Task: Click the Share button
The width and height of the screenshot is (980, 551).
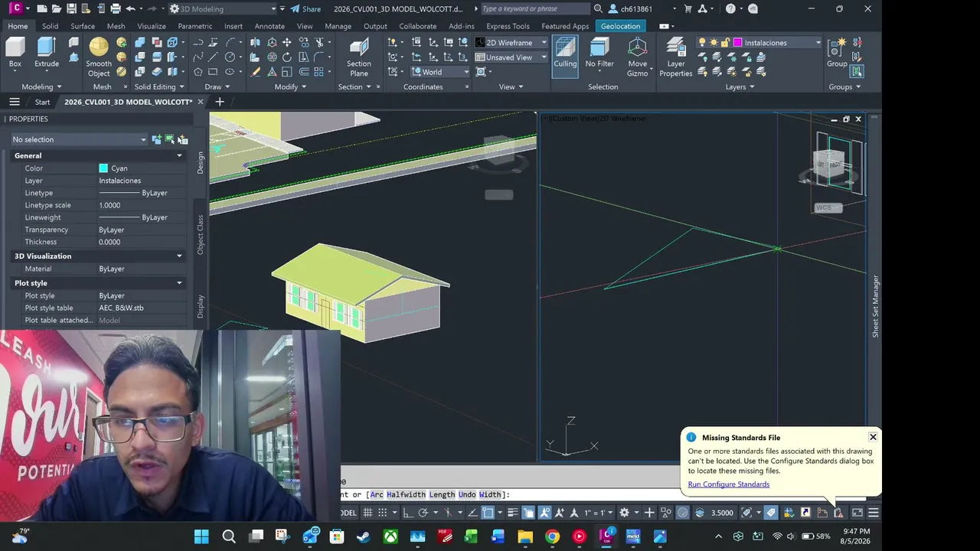Action: click(305, 8)
